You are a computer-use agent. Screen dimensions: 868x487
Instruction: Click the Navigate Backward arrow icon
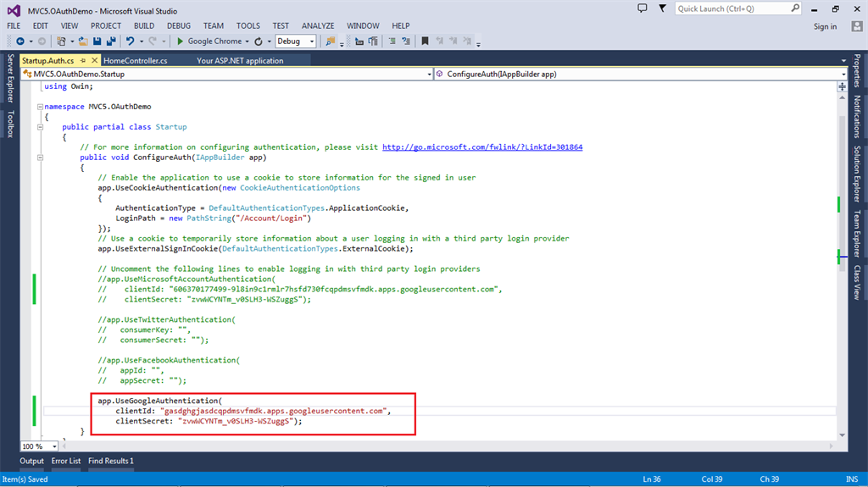pos(19,41)
